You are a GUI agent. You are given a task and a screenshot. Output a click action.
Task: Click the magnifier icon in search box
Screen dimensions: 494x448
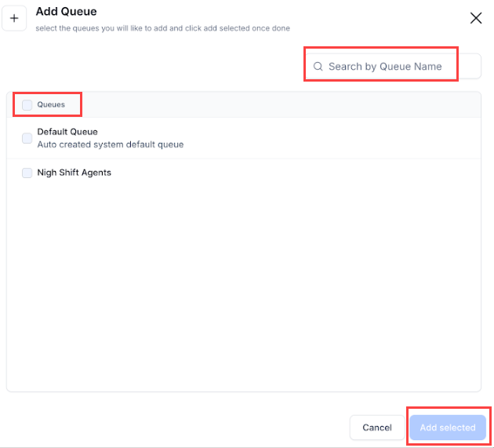pyautogui.click(x=318, y=67)
